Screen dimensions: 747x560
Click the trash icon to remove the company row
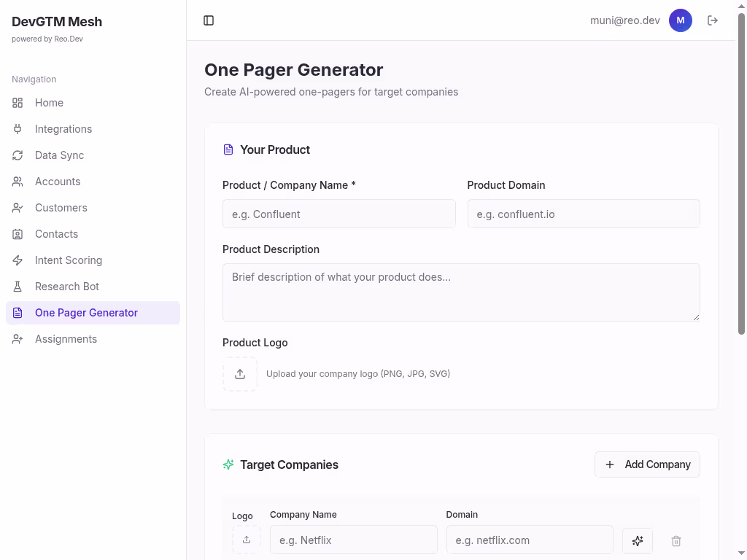tap(676, 540)
